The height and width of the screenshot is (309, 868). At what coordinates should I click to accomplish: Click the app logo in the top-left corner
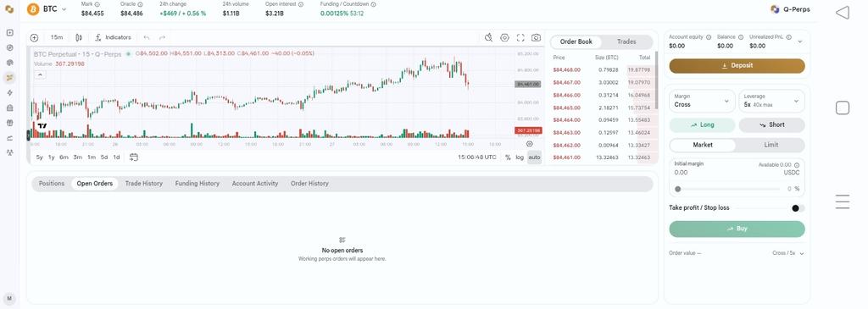pyautogui.click(x=9, y=9)
